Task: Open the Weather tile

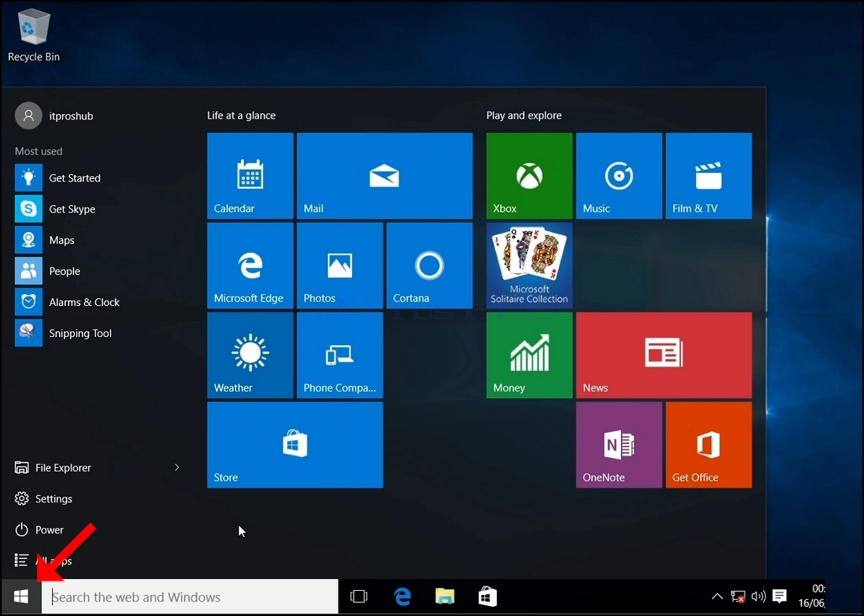Action: (250, 355)
